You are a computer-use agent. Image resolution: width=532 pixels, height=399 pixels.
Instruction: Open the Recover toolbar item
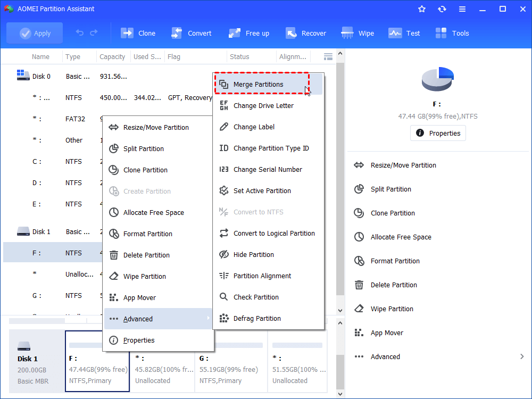click(x=306, y=33)
